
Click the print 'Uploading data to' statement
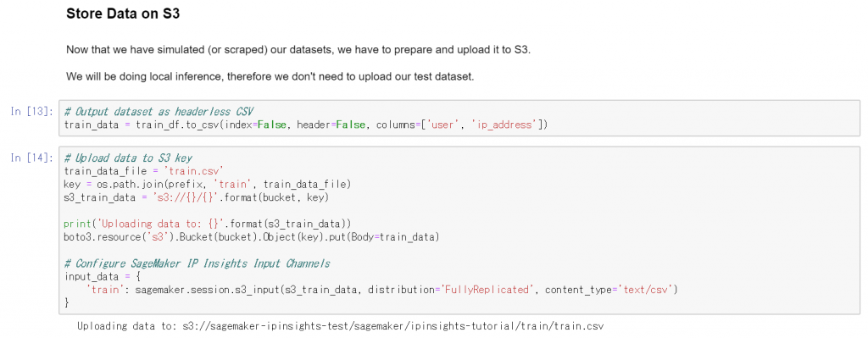pyautogui.click(x=208, y=224)
